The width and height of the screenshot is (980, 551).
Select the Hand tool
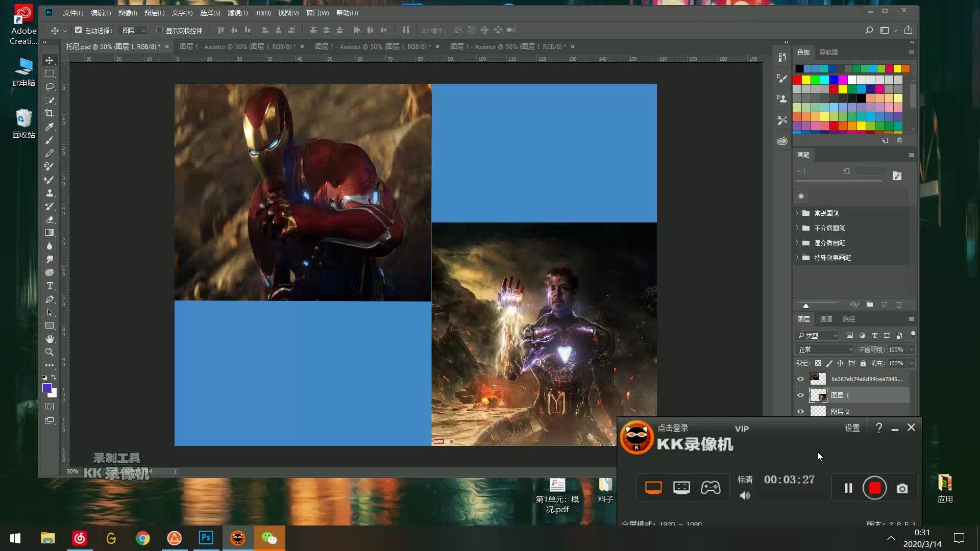click(50, 339)
